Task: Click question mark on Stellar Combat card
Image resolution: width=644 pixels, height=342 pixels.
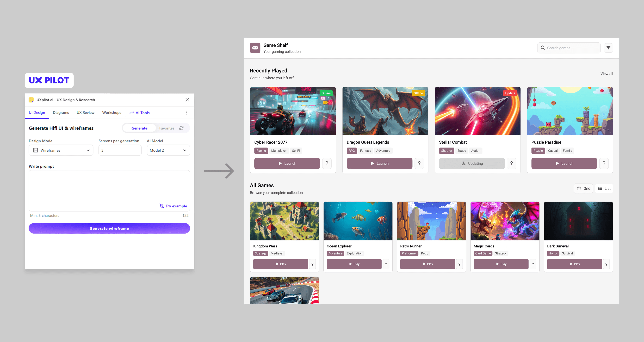Action: [x=511, y=163]
